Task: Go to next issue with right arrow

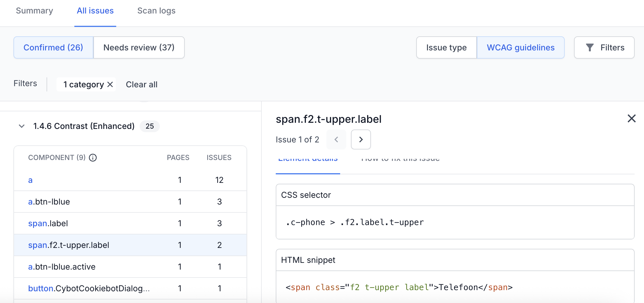Action: pyautogui.click(x=361, y=139)
